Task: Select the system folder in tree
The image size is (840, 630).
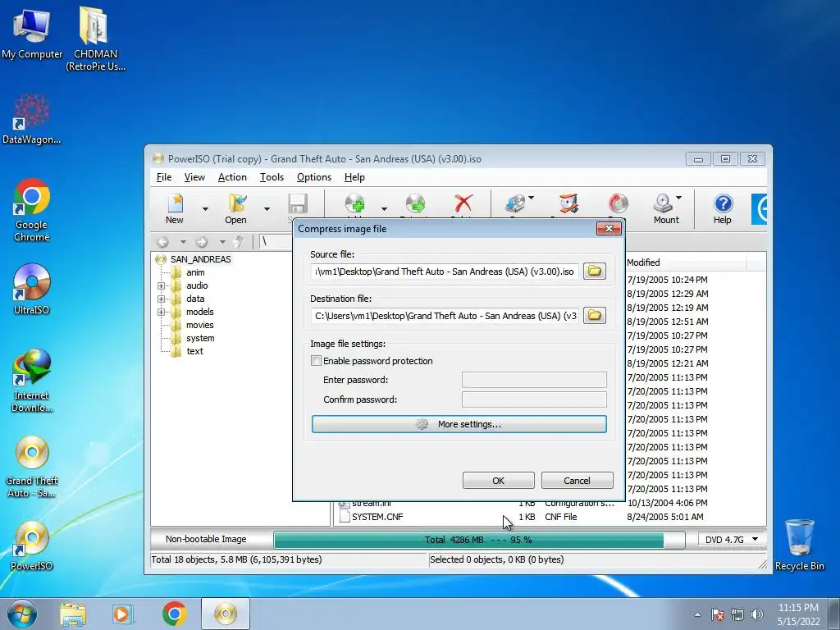Action: click(200, 338)
